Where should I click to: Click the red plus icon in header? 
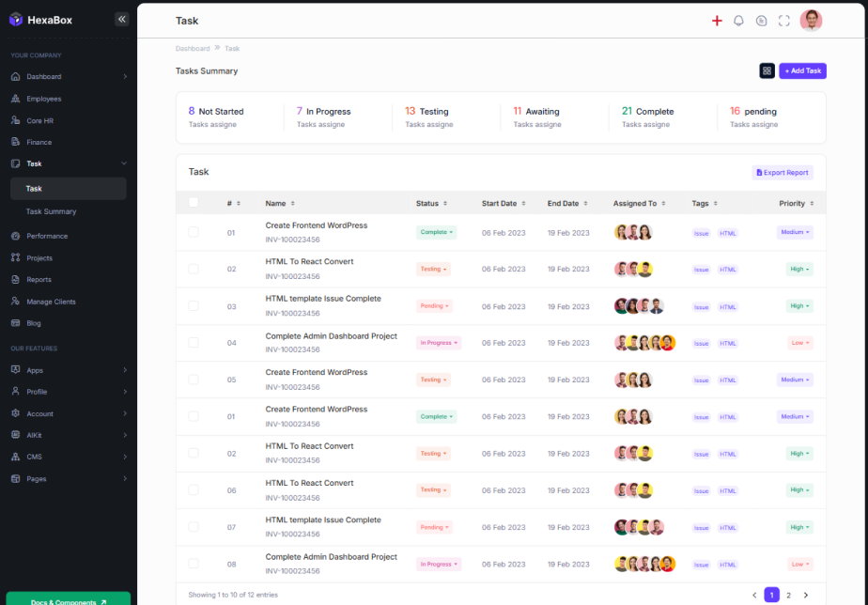coord(717,21)
